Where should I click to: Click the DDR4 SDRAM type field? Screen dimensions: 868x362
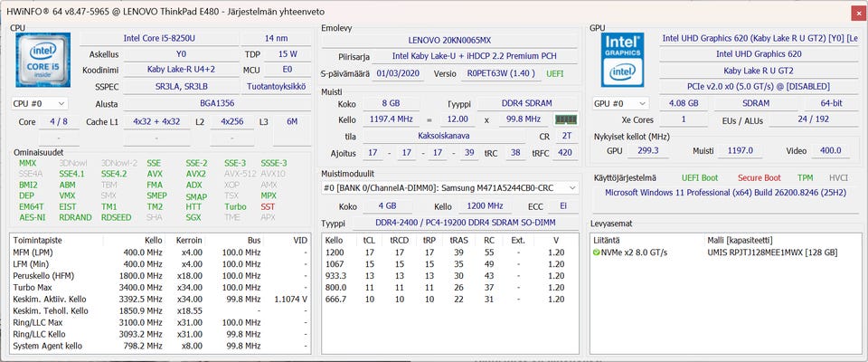pyautogui.click(x=527, y=104)
